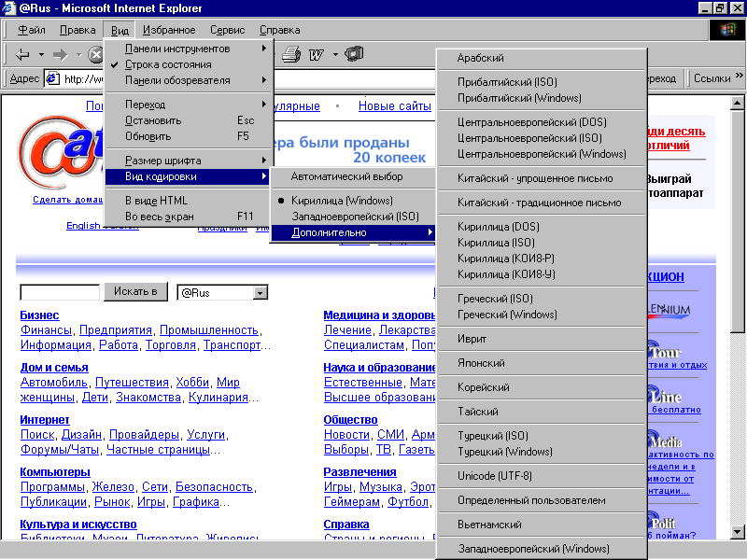Image resolution: width=747 pixels, height=560 pixels.
Task: Select the Арабский encoding entry
Action: point(542,58)
